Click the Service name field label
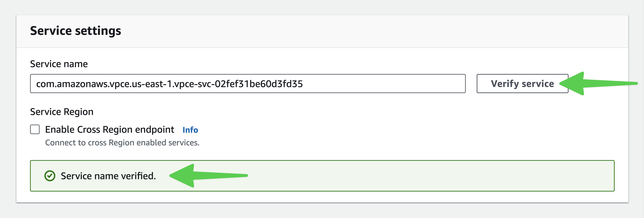The image size is (644, 218). 59,64
